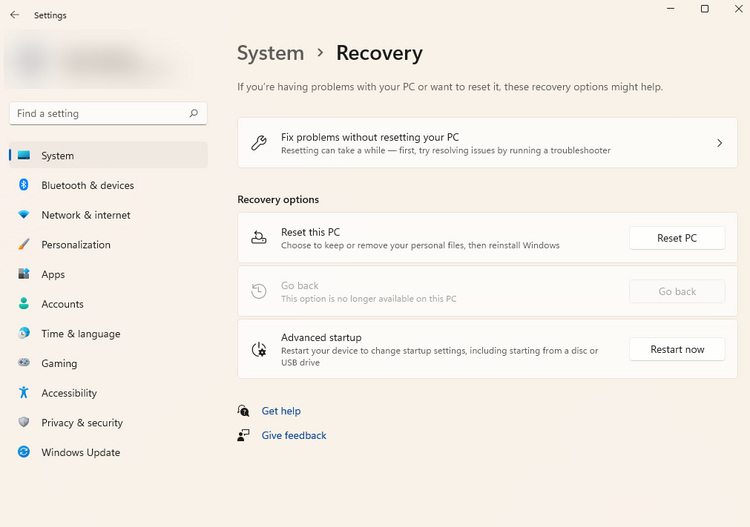Click the Bluetooth icon in sidebar

coord(23,185)
